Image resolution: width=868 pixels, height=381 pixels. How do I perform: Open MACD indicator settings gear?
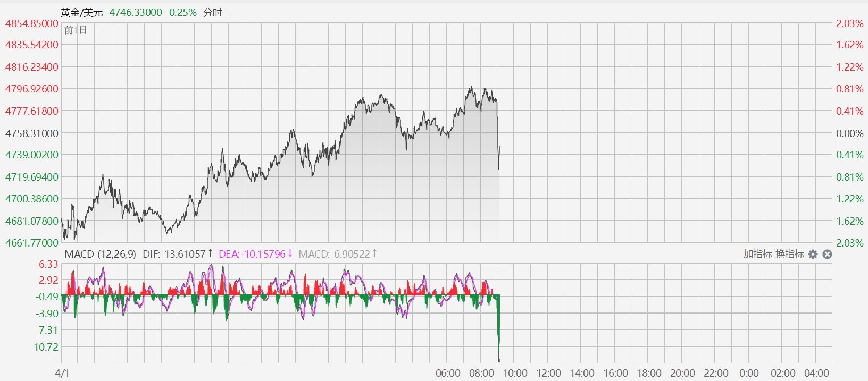[x=813, y=255]
